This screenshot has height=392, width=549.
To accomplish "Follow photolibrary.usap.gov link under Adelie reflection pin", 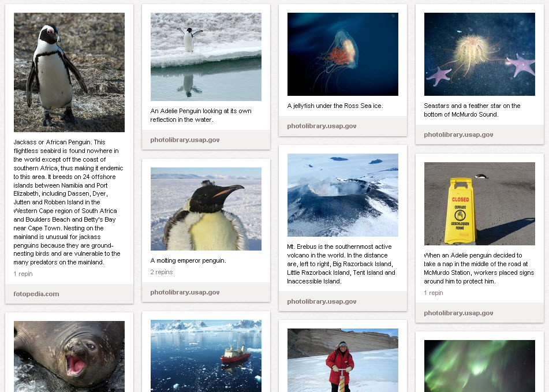I will [x=185, y=140].
